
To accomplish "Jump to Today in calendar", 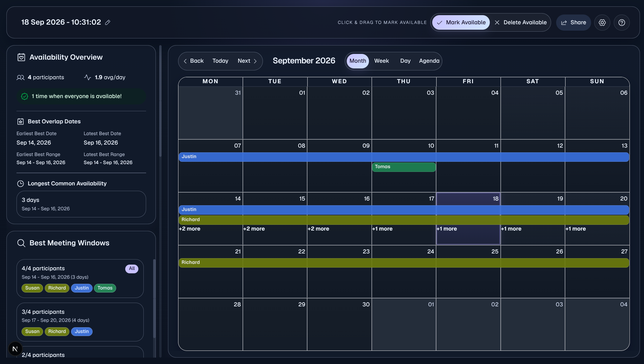I will click(x=221, y=61).
